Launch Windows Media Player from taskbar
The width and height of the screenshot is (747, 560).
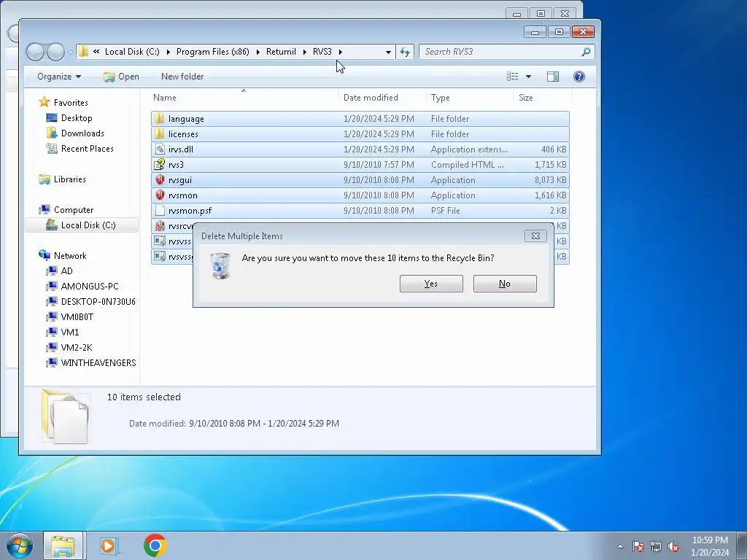pos(109,545)
